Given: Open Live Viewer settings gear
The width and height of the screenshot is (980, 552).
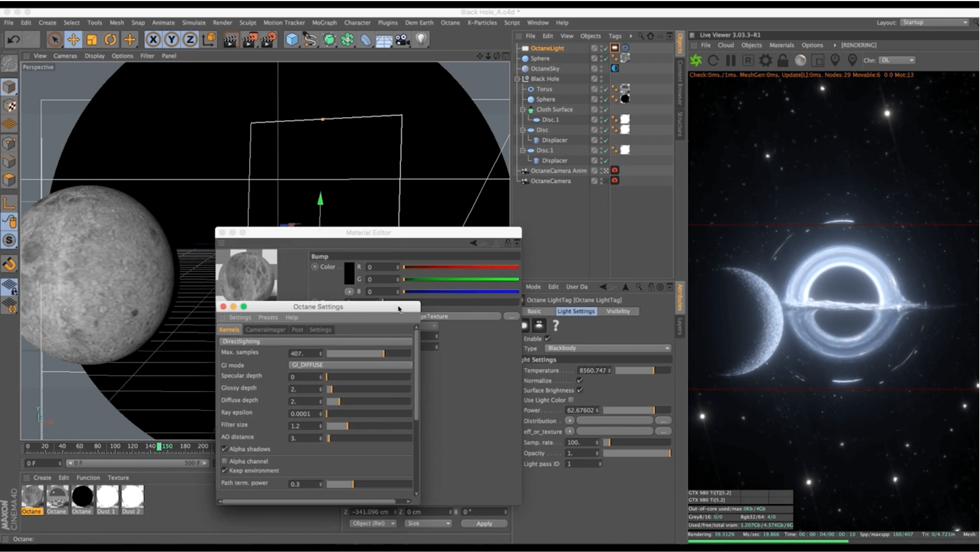Looking at the screenshot, I should tap(765, 60).
